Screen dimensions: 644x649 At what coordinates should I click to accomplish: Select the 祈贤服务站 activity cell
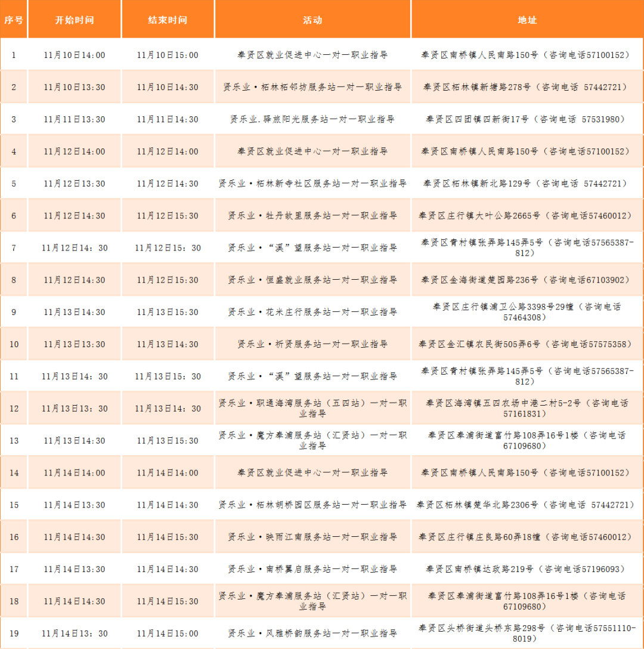[312, 345]
